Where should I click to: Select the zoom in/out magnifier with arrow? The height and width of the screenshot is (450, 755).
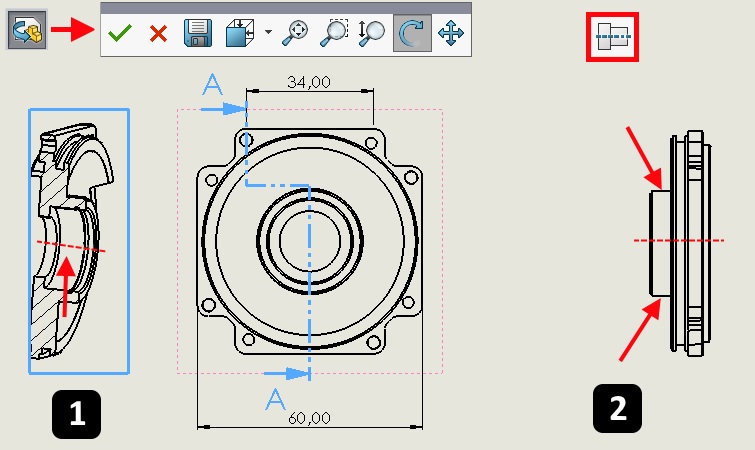point(372,33)
